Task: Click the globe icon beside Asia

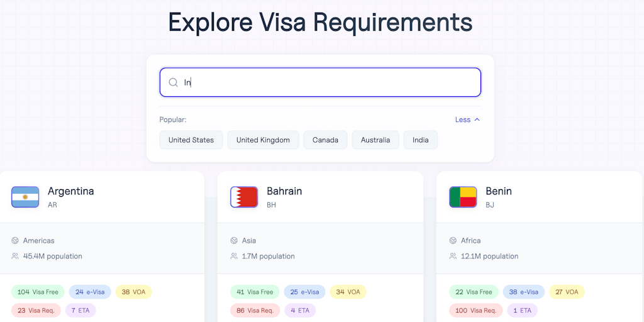Action: [234, 241]
